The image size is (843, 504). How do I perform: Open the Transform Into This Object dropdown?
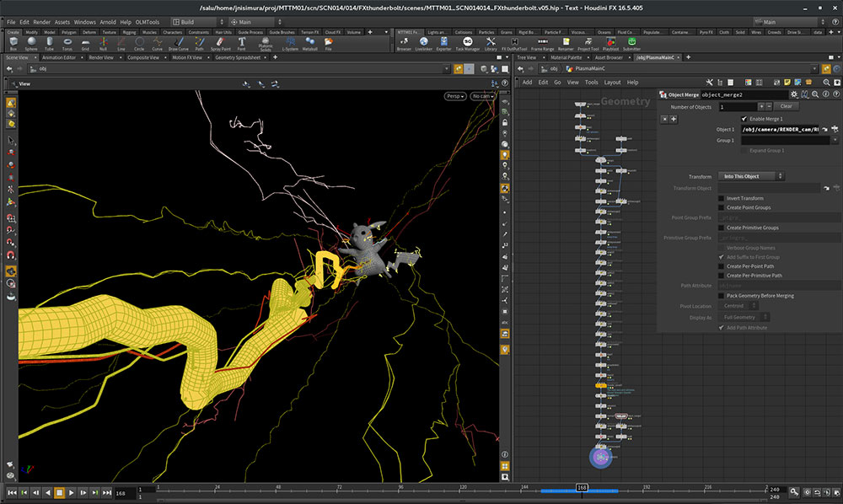752,176
